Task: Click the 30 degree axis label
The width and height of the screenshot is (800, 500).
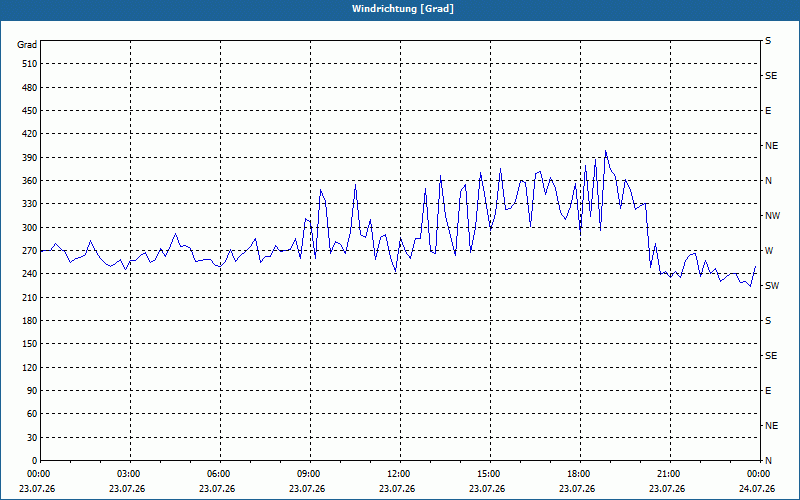Action: [x=32, y=438]
